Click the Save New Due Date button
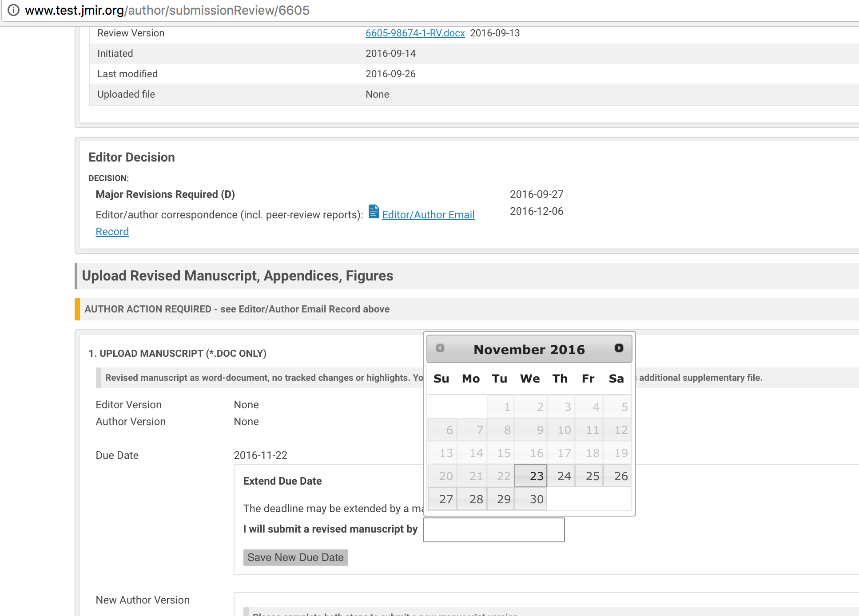 tap(295, 557)
